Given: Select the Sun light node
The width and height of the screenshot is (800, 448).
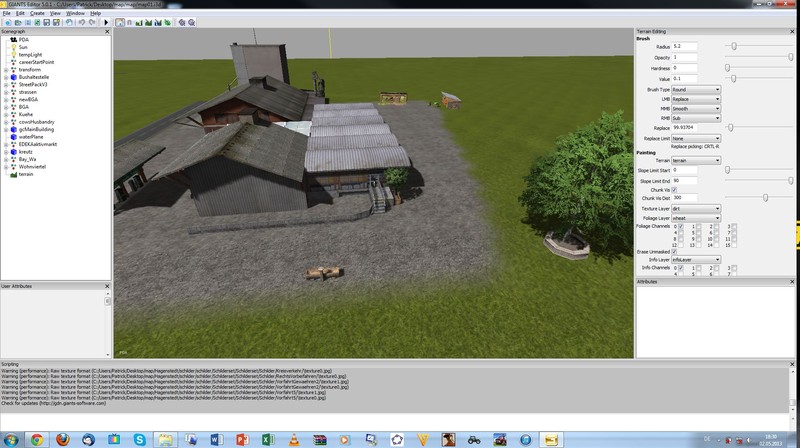Looking at the screenshot, I should point(23,47).
